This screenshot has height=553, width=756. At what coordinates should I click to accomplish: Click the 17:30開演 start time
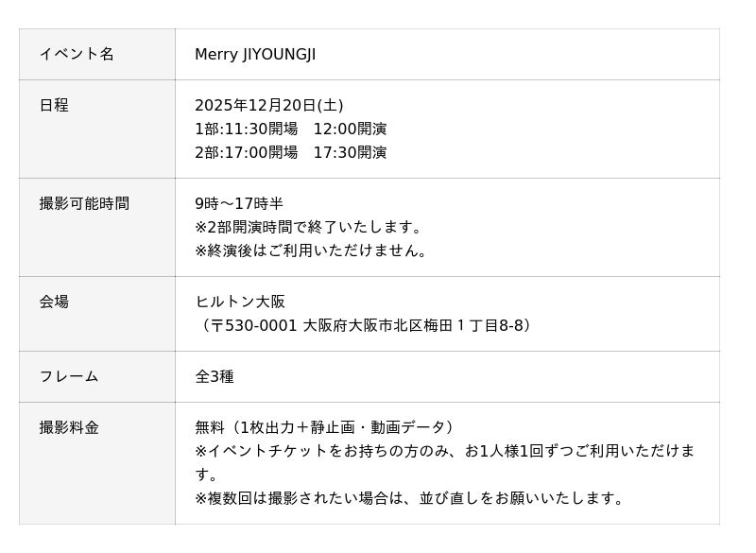coord(350,152)
